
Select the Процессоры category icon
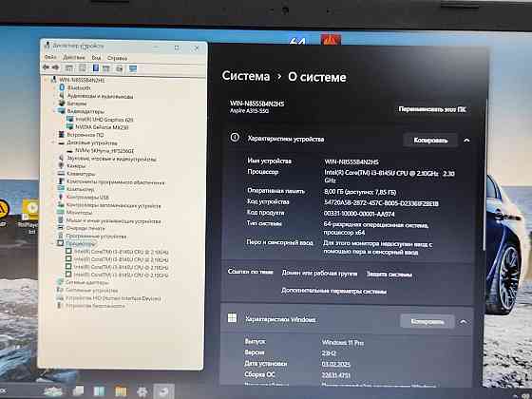(x=61, y=243)
